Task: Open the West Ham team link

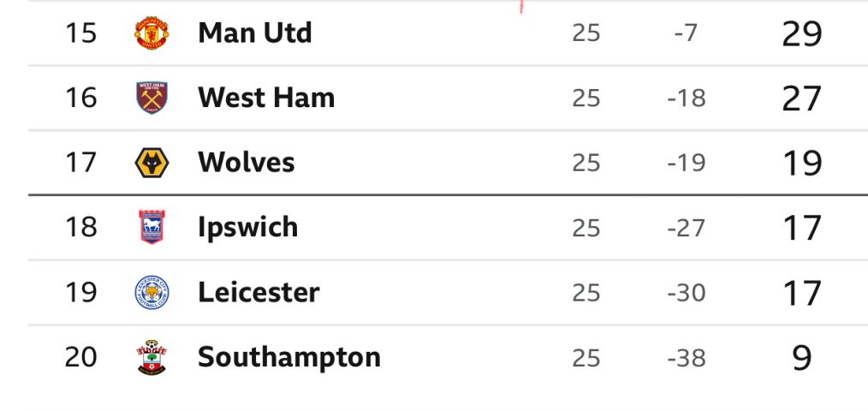Action: click(266, 98)
